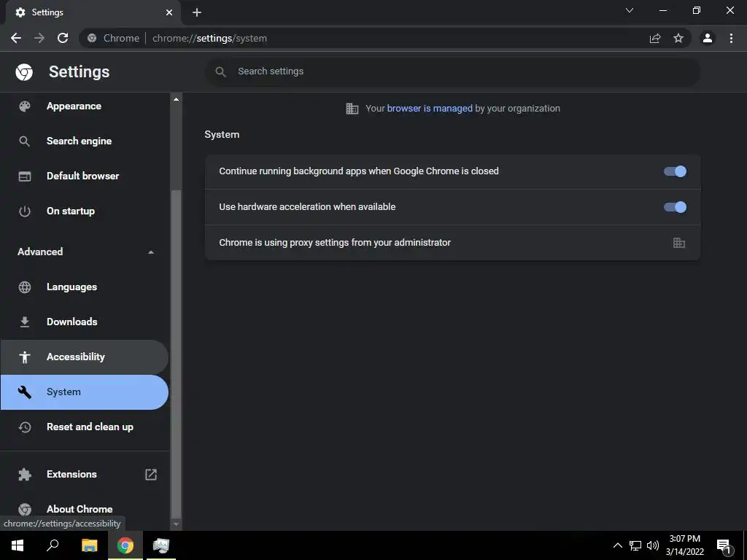747x560 pixels.
Task: Click the Reset and clean up clock icon
Action: coord(24,427)
